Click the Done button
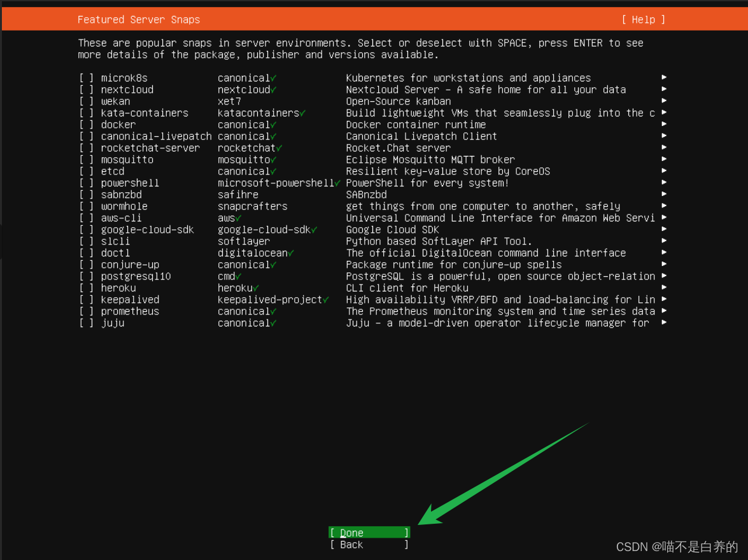 (369, 533)
